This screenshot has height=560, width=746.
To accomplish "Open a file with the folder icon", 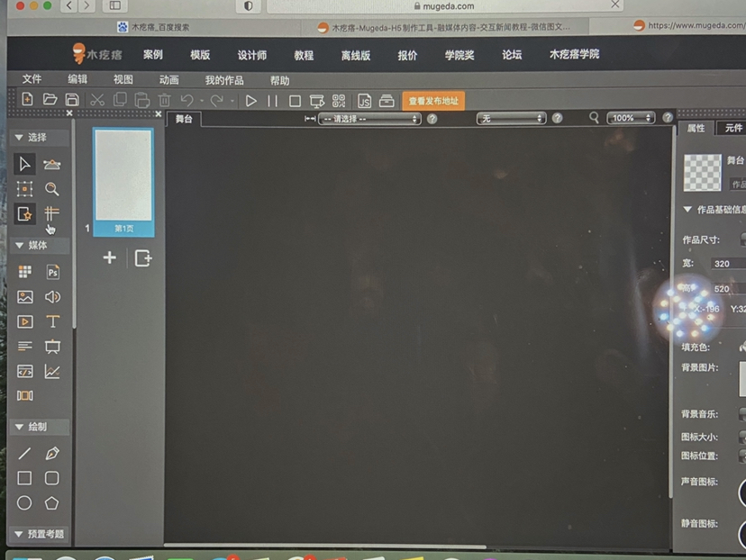I will tap(50, 99).
